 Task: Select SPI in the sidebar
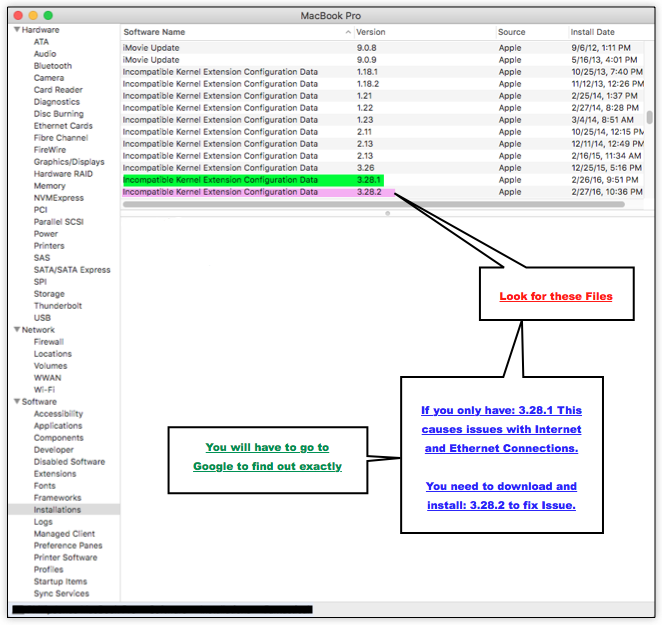coord(40,282)
